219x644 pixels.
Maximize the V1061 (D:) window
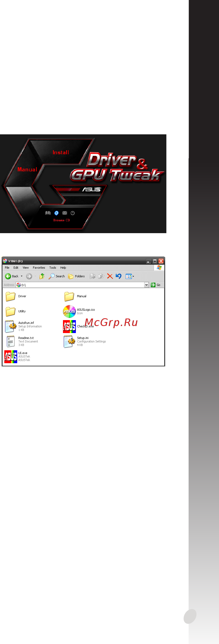(155, 261)
